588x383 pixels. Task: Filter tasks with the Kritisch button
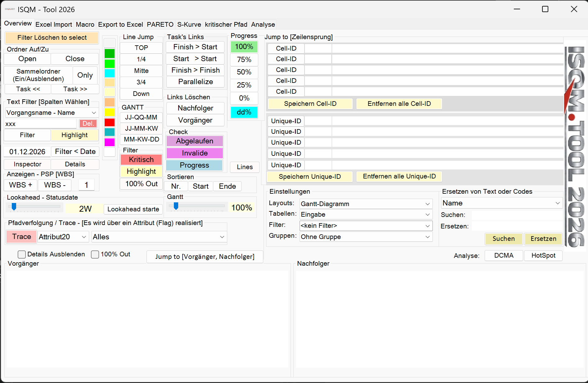tap(141, 160)
